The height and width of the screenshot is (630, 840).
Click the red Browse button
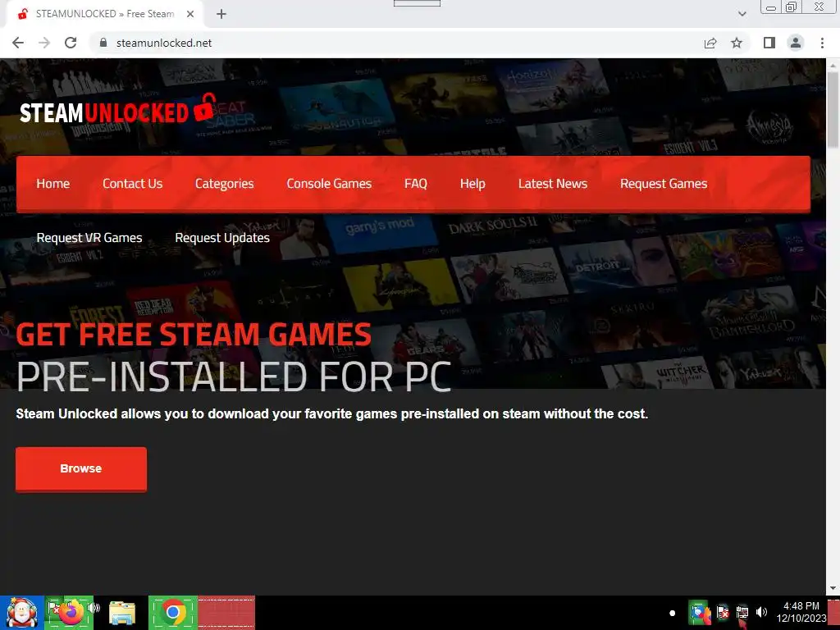coord(81,468)
